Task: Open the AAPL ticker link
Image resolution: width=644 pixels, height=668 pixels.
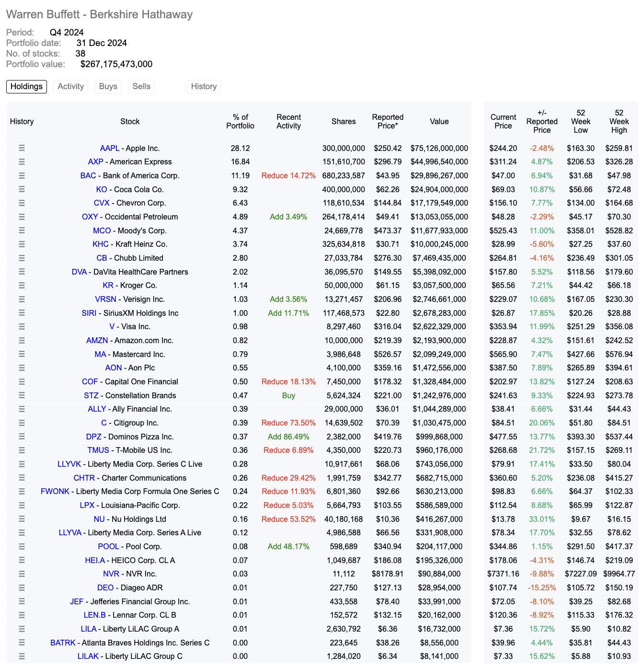Action: coord(110,149)
